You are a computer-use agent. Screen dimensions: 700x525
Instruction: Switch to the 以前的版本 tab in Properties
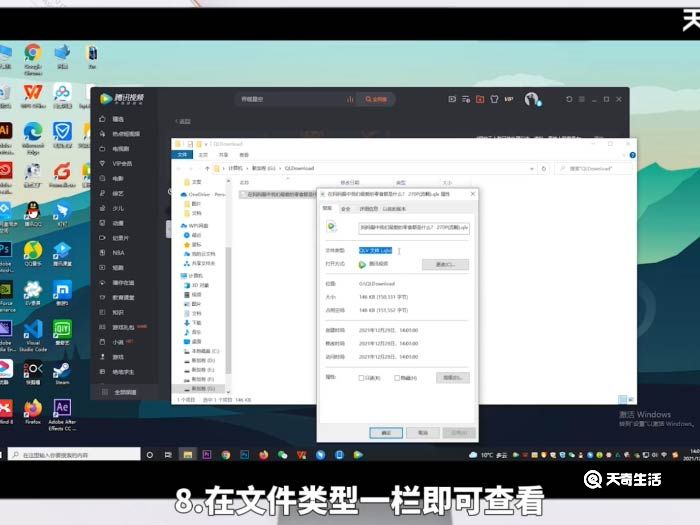(394, 209)
